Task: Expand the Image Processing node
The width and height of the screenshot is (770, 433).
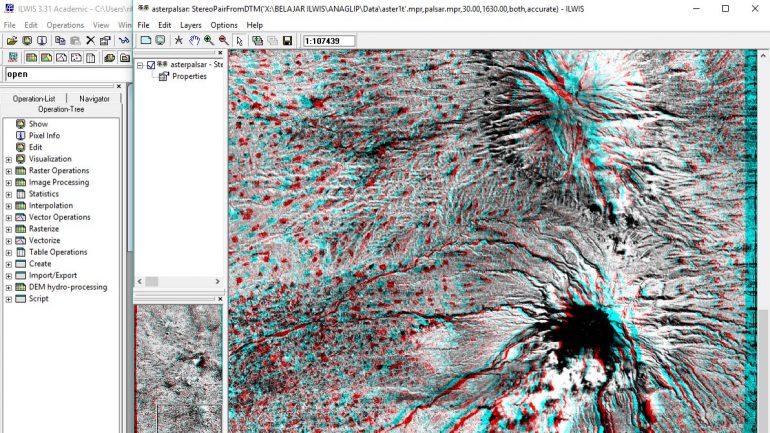Action: click(8, 183)
